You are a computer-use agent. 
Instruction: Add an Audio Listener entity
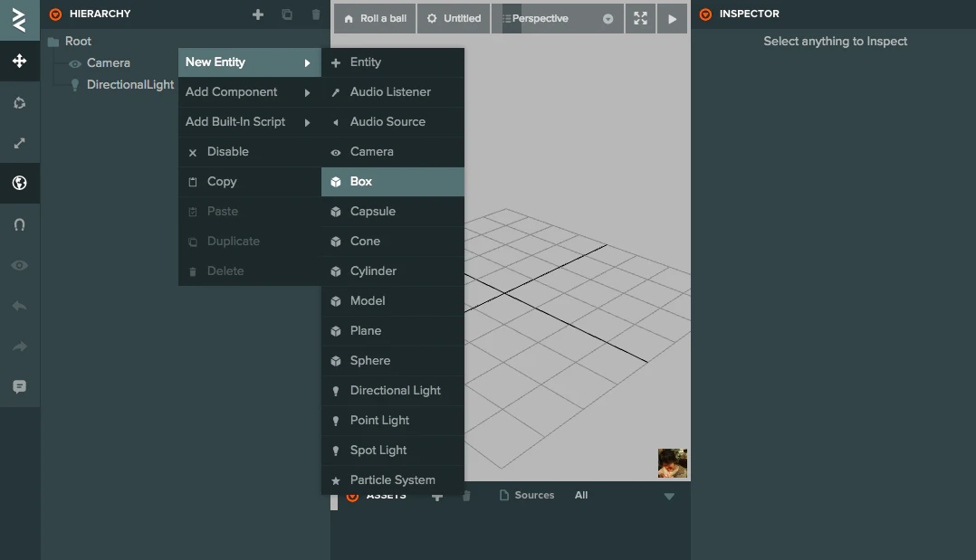[393, 92]
